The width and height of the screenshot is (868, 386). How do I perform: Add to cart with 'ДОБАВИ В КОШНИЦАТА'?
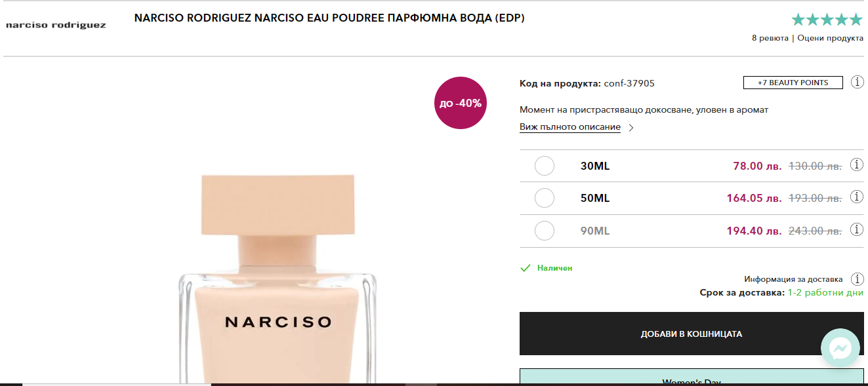point(692,334)
